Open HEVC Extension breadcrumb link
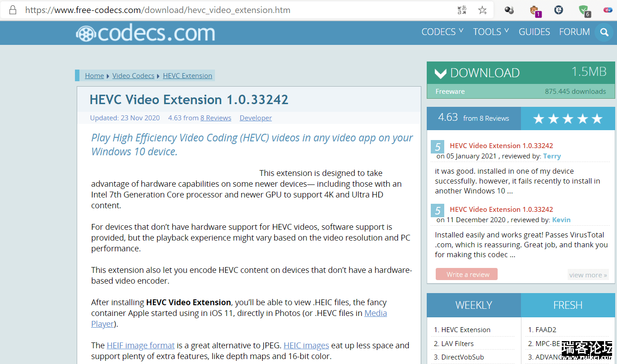 (x=188, y=75)
